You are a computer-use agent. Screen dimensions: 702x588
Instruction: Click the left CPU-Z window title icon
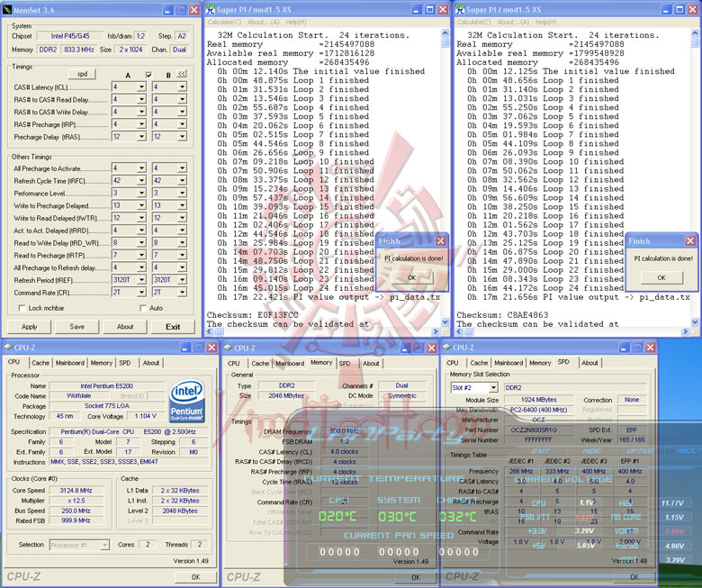coord(7,347)
